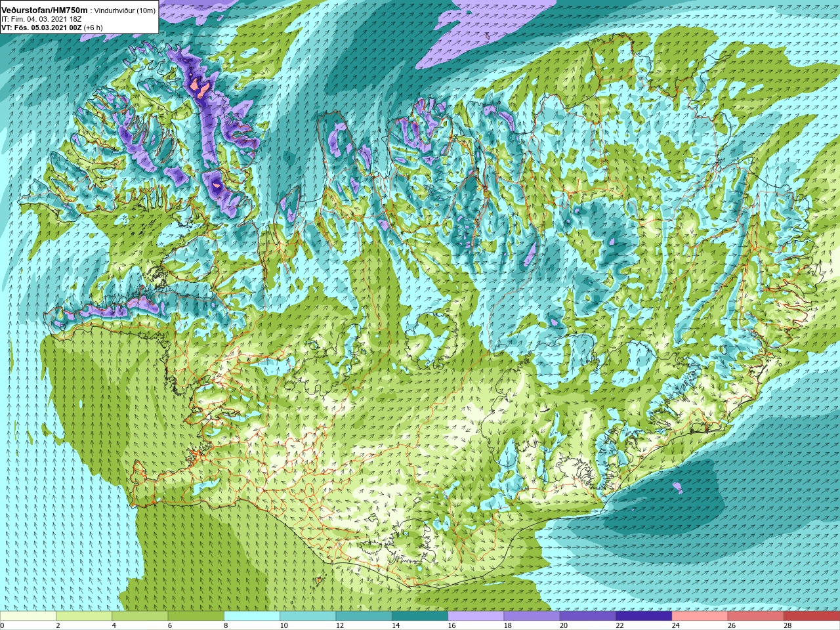Viewport: 840px width, 630px height.
Task: Click the legend scale number 0
Action: tap(3, 625)
